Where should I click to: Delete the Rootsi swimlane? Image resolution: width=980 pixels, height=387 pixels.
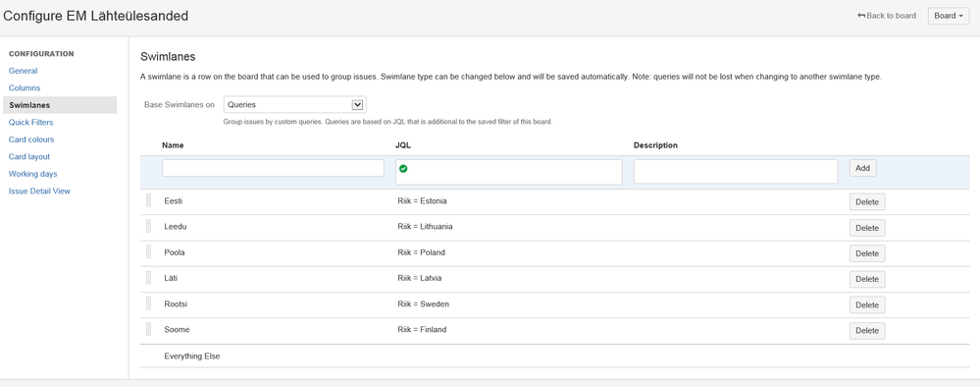(x=867, y=304)
